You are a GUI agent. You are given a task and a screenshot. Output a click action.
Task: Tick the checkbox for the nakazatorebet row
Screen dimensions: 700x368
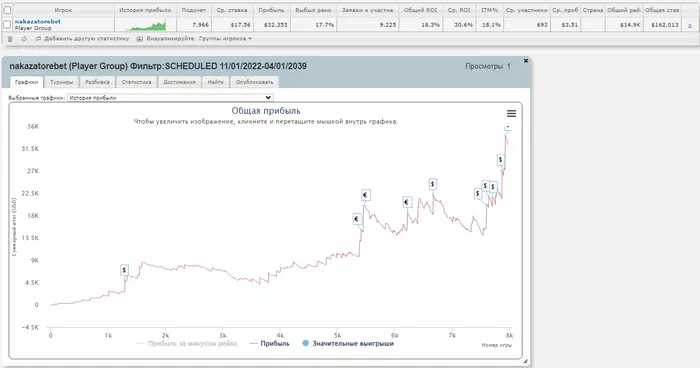point(7,25)
